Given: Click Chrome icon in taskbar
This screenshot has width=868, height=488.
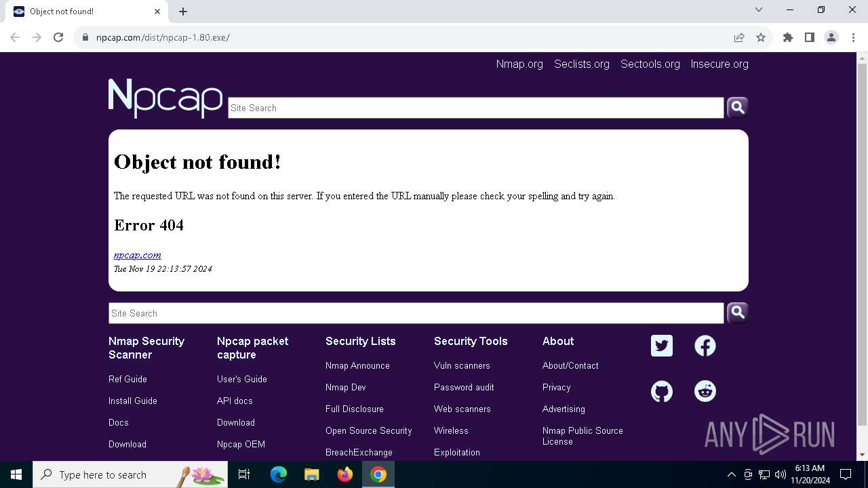Looking at the screenshot, I should (x=378, y=474).
